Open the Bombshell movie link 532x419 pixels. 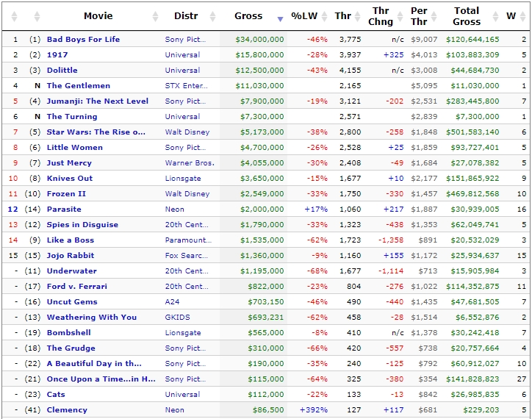69,333
